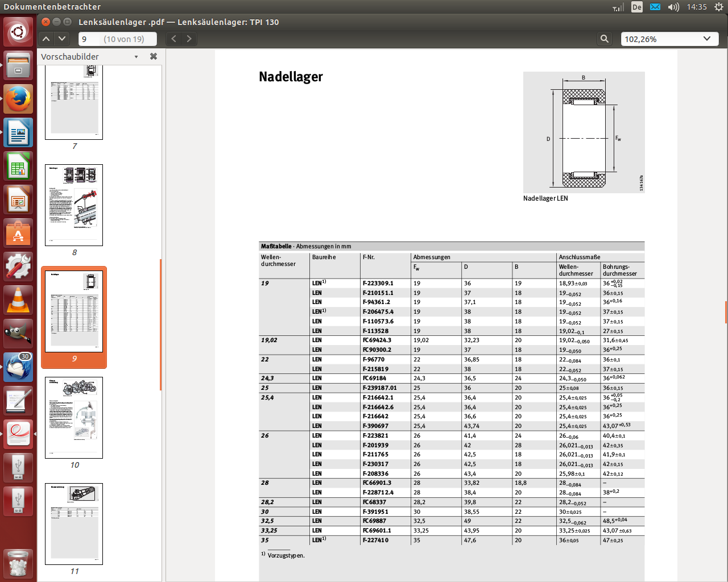Viewport: 728px width, 582px height.
Task: Select page 8 thumbnail
Action: coord(74,205)
